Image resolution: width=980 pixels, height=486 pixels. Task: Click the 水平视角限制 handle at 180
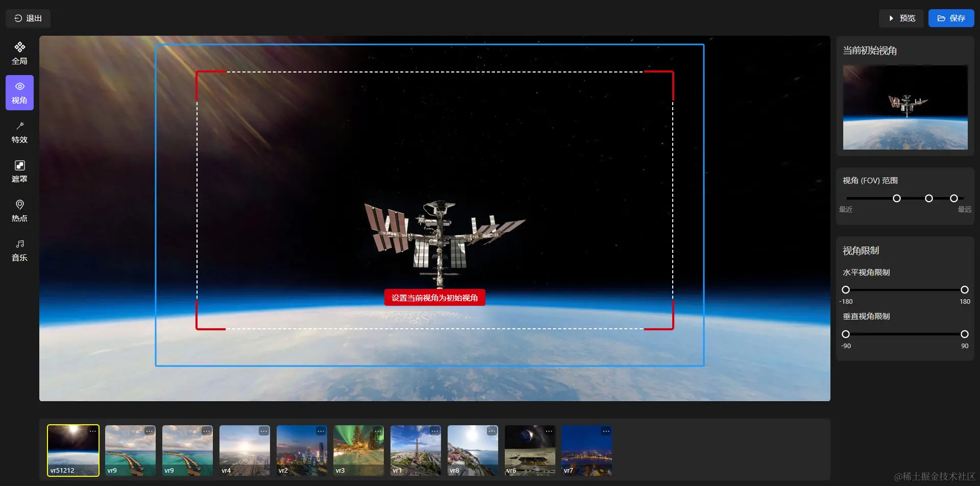pyautogui.click(x=965, y=290)
